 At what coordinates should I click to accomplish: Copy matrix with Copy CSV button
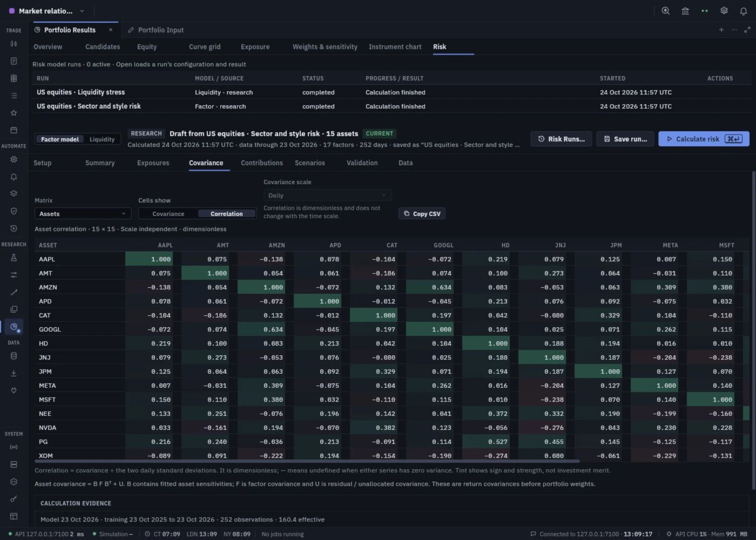422,214
